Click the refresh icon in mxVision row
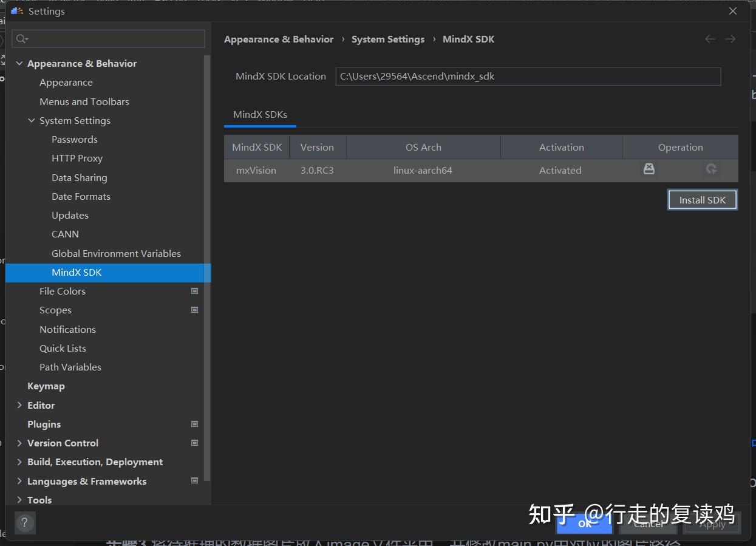Image resolution: width=756 pixels, height=546 pixels. click(x=712, y=169)
